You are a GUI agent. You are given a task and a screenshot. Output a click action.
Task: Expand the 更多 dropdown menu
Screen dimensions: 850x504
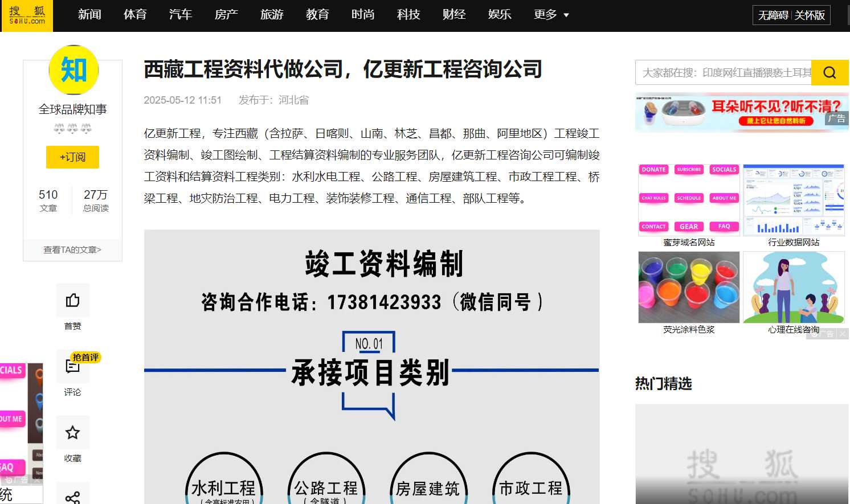pyautogui.click(x=551, y=15)
